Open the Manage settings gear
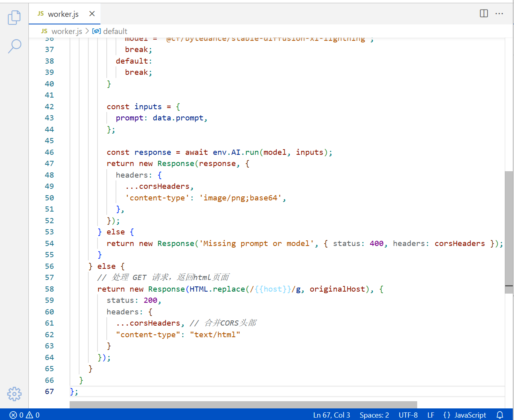 click(x=14, y=394)
